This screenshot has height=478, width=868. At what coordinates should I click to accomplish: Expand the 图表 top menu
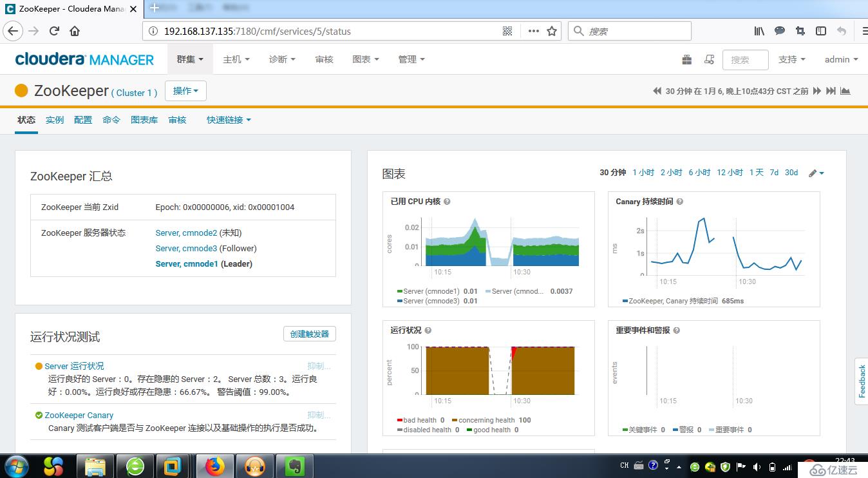(x=366, y=59)
